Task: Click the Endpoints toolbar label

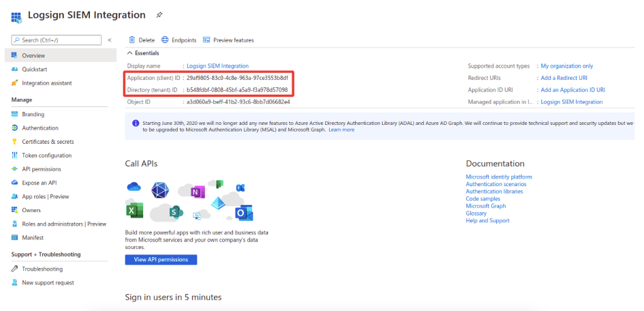Action: [x=184, y=40]
